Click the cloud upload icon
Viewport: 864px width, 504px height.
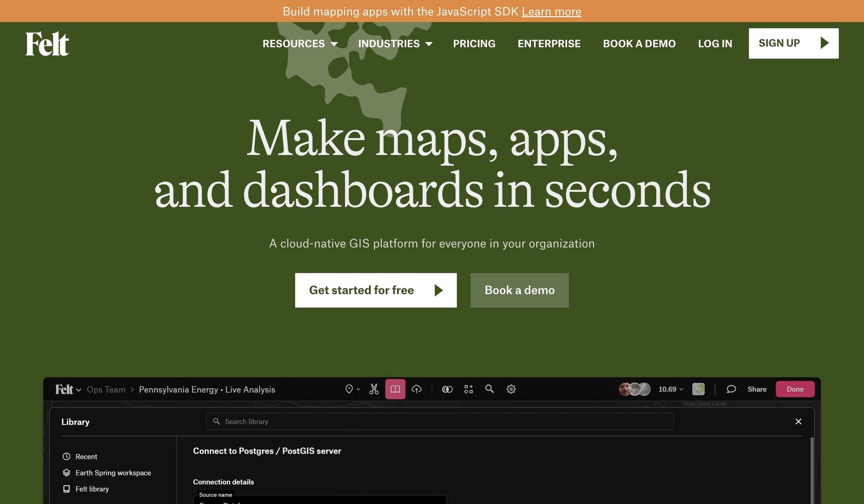click(x=417, y=389)
